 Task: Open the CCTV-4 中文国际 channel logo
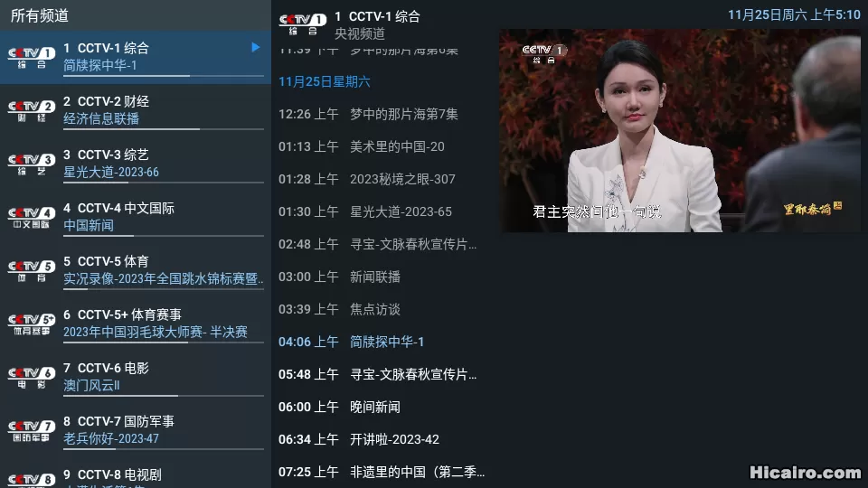point(32,217)
